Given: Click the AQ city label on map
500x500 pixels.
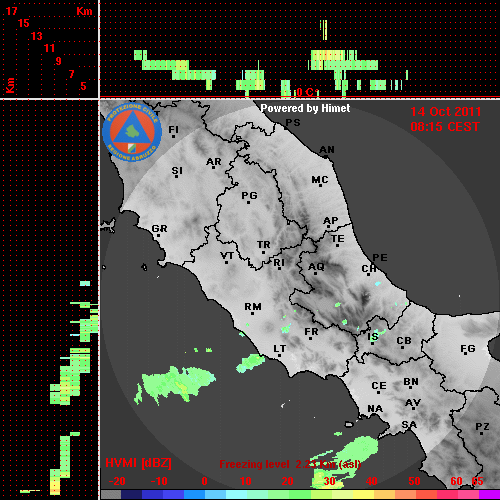Looking at the screenshot, I should point(316,266).
